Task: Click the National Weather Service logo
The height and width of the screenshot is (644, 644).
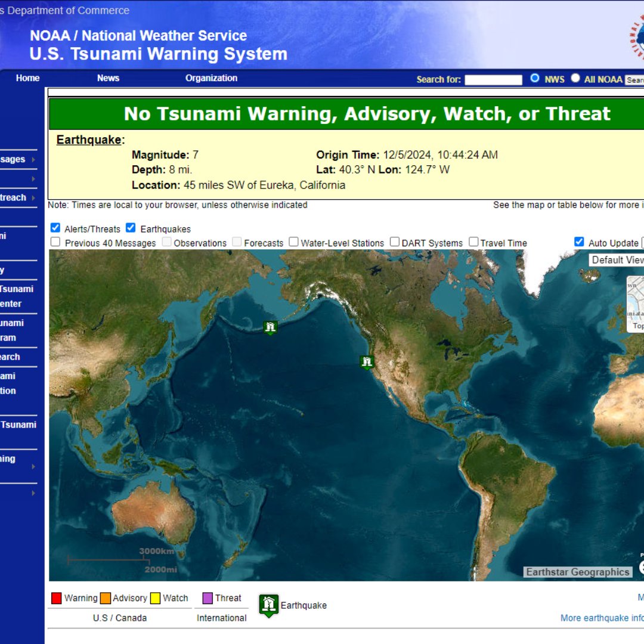Action: coord(637,36)
